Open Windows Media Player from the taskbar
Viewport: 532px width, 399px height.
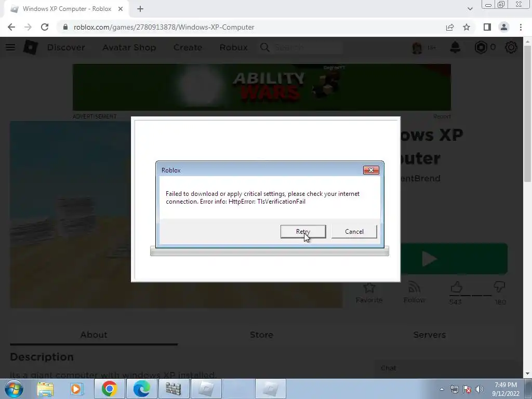point(76,389)
